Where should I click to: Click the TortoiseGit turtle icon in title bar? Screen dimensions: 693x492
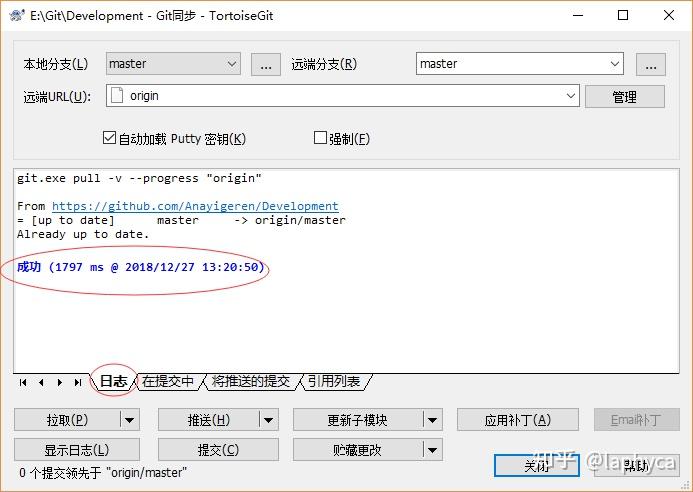pyautogui.click(x=17, y=15)
